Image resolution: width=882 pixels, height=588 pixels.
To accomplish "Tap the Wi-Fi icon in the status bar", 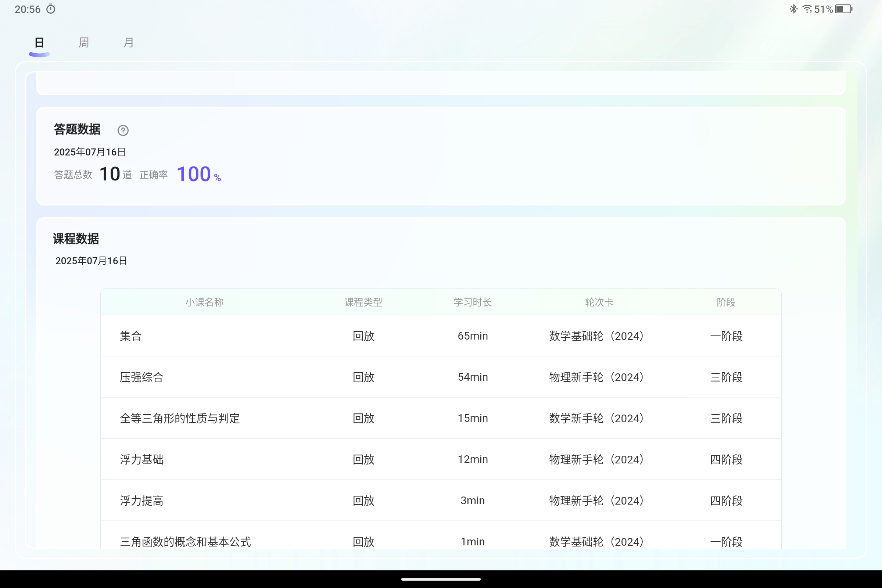I will pyautogui.click(x=807, y=9).
